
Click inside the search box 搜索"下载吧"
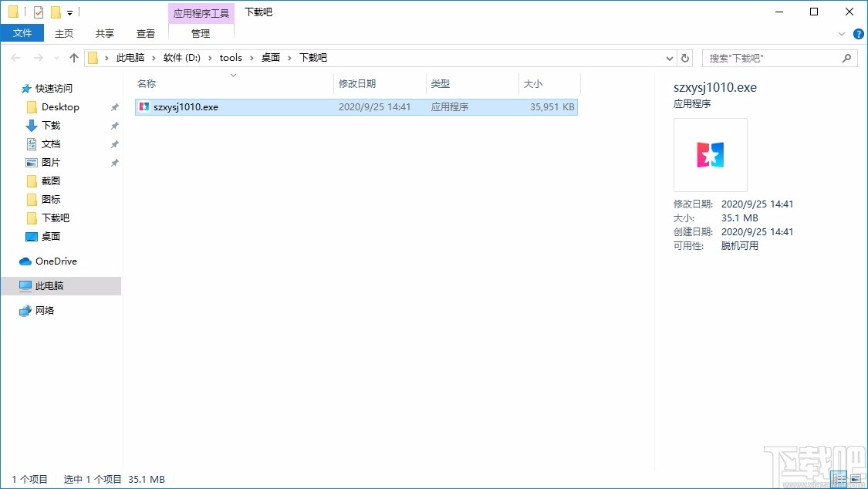pos(772,57)
